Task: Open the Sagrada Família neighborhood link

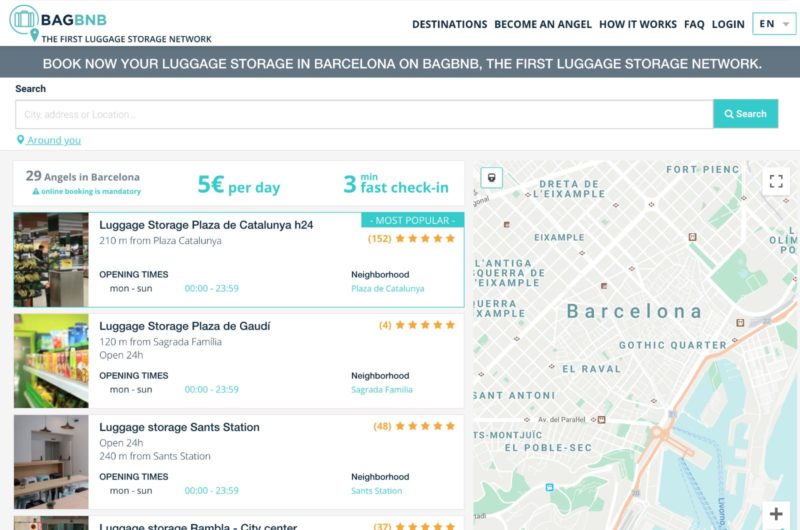Action: coord(382,390)
